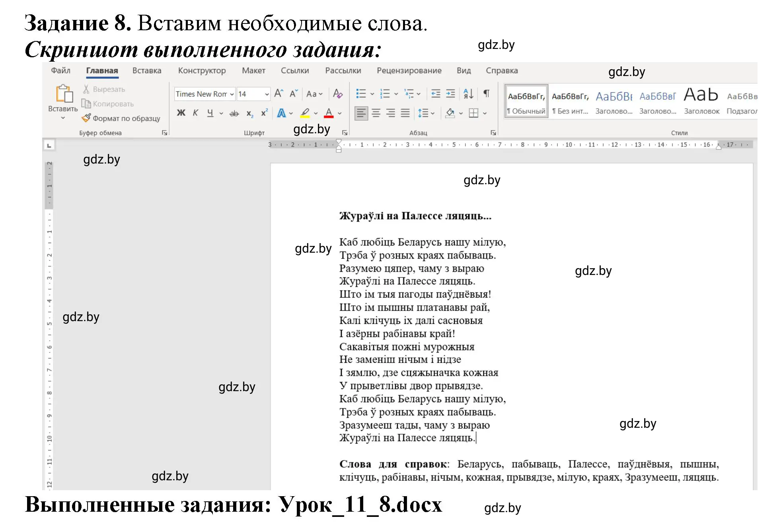Switch to the Рецензирование tab
Image resolution: width=777 pixels, height=532 pixels.
pos(409,70)
